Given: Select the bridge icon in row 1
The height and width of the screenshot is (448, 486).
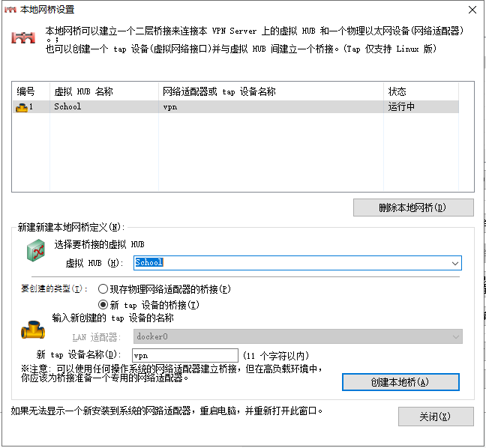Looking at the screenshot, I should click(21, 107).
